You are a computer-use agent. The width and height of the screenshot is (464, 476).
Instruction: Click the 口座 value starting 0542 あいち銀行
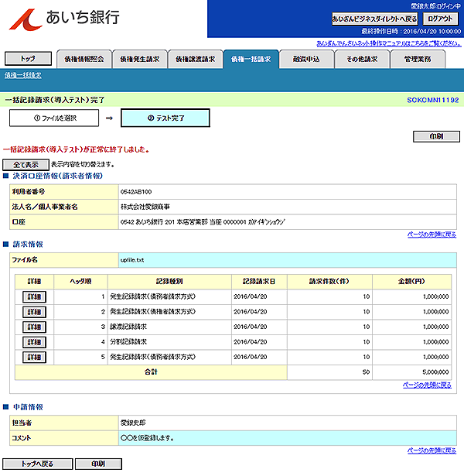tap(203, 222)
